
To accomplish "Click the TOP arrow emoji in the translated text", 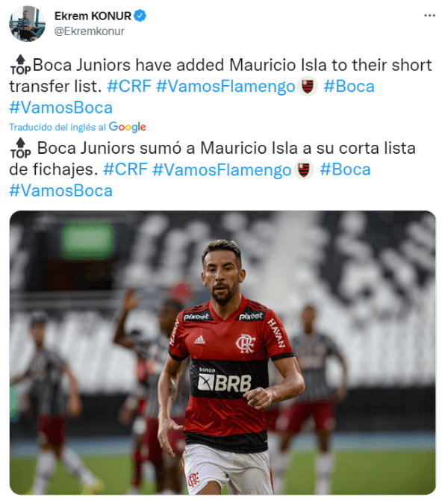I will click(20, 149).
